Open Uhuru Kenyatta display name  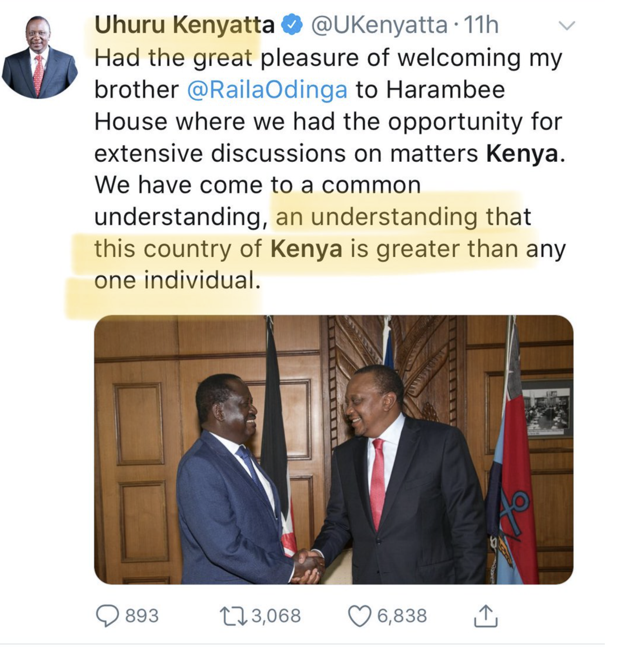point(185,26)
